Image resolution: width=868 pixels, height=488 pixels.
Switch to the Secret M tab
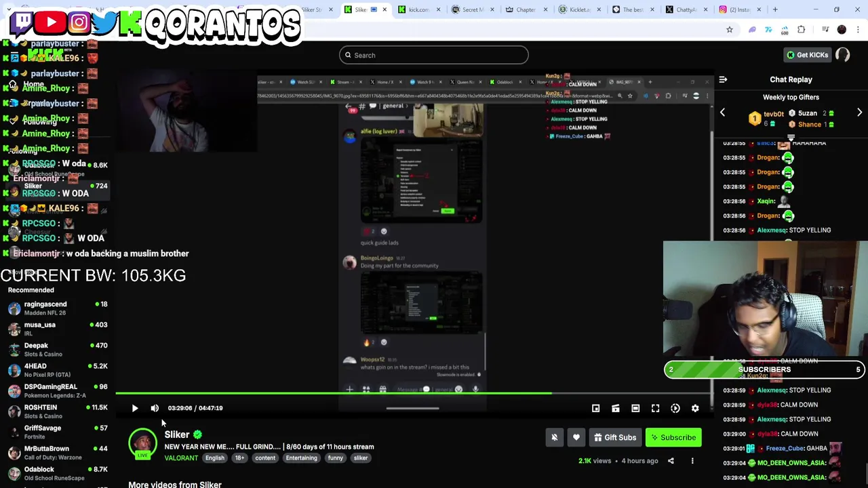(x=468, y=9)
